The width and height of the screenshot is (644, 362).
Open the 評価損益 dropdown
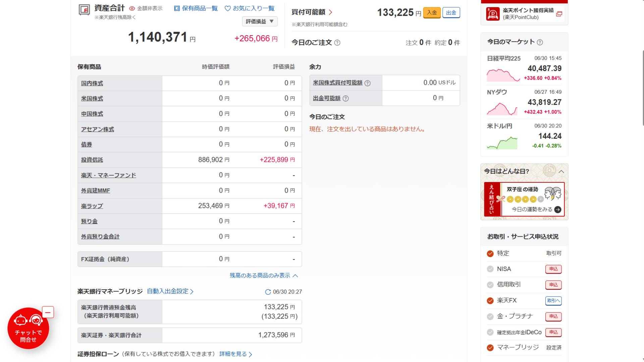coord(260,21)
